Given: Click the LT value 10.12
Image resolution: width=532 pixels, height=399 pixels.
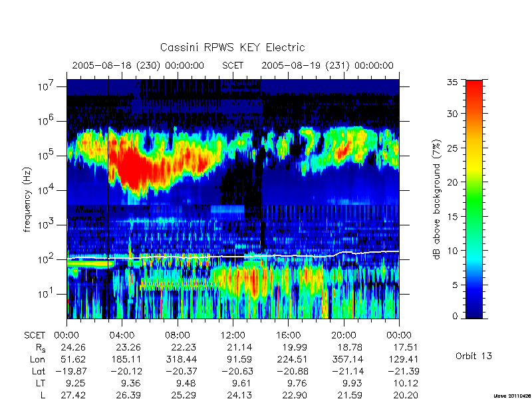Looking at the screenshot, I should pos(405,384).
